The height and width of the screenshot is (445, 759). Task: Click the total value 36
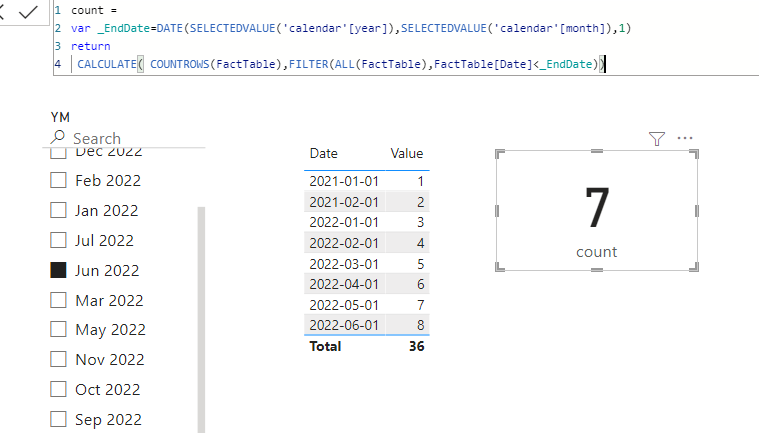pyautogui.click(x=416, y=347)
